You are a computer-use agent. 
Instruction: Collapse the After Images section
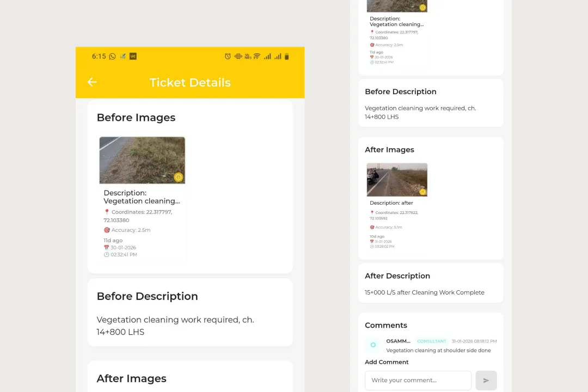tap(389, 149)
